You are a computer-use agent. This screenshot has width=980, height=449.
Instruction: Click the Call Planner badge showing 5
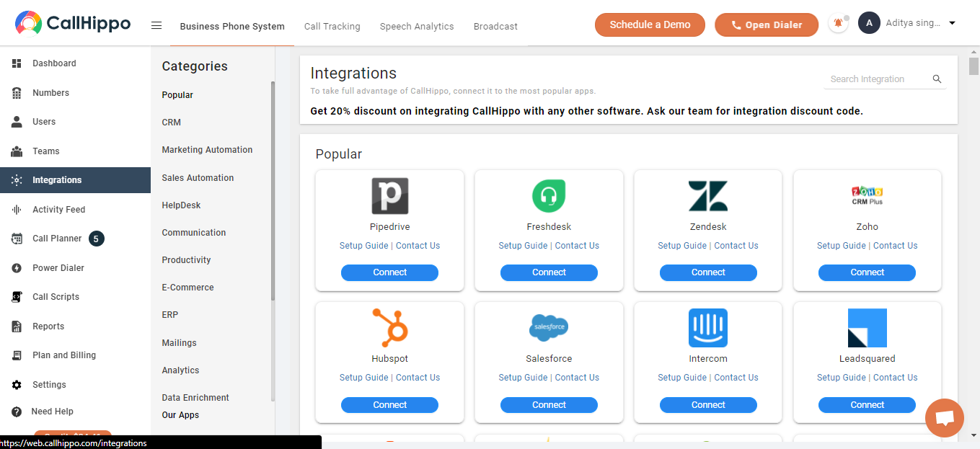pos(97,239)
